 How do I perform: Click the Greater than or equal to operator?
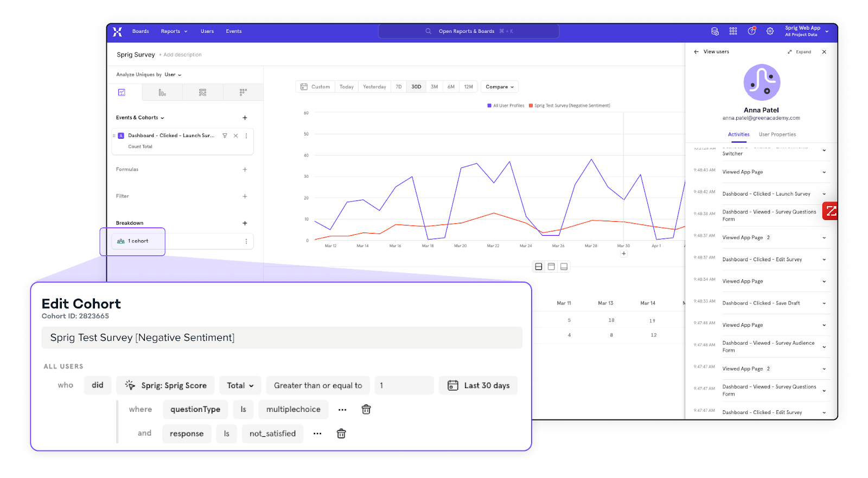coord(318,385)
